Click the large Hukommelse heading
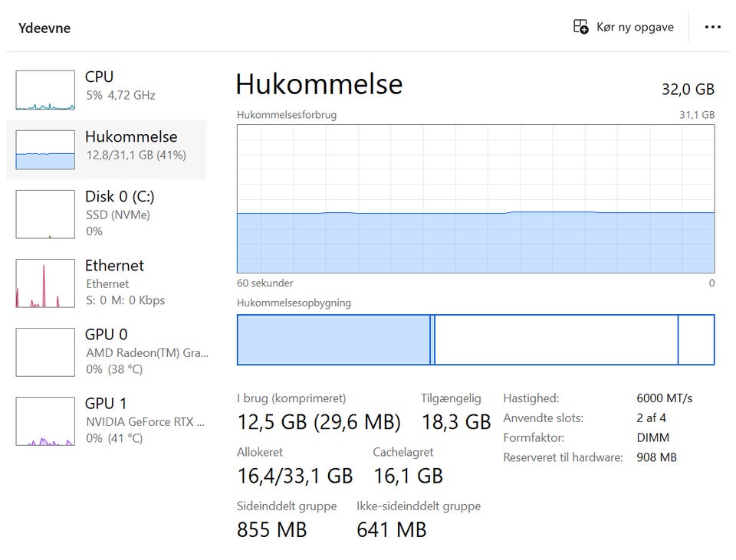The image size is (736, 560). (319, 84)
